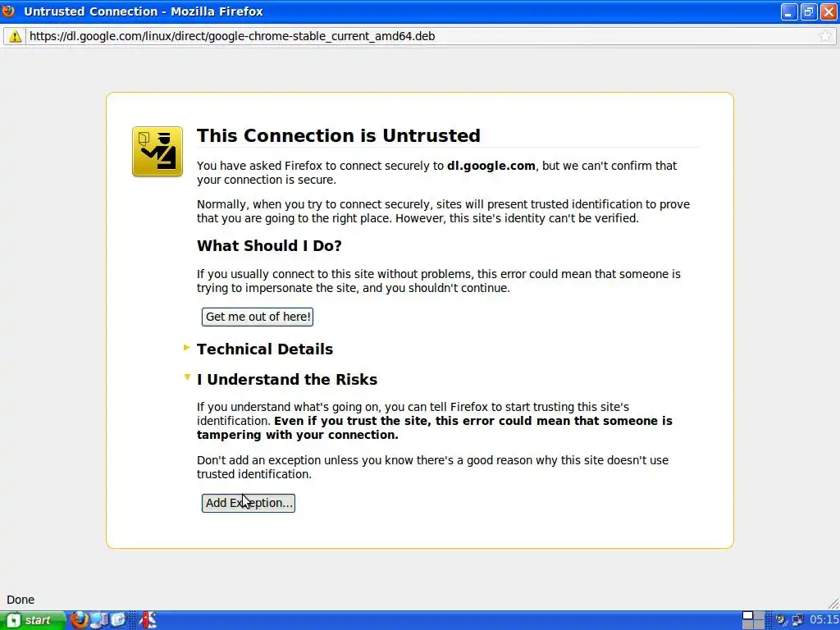Screen dimensions: 840x630
Task: Click the 'What Should I Do?' heading
Action: point(269,245)
